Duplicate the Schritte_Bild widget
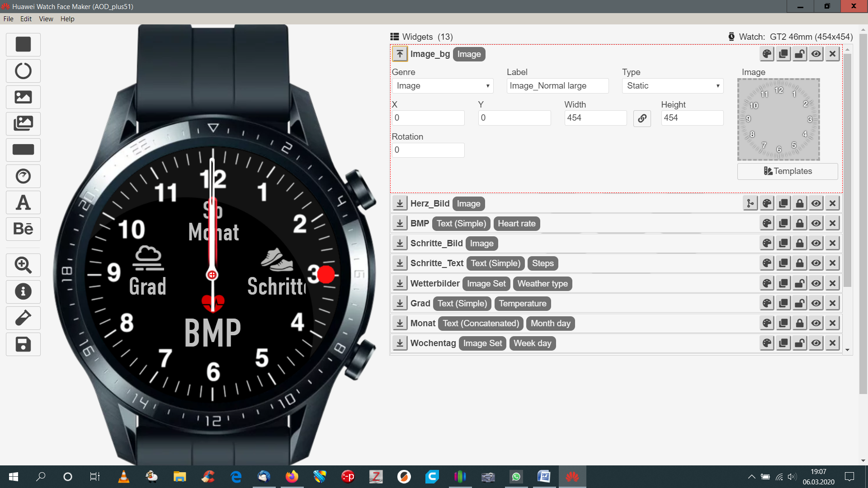This screenshot has width=868, height=488. (783, 243)
